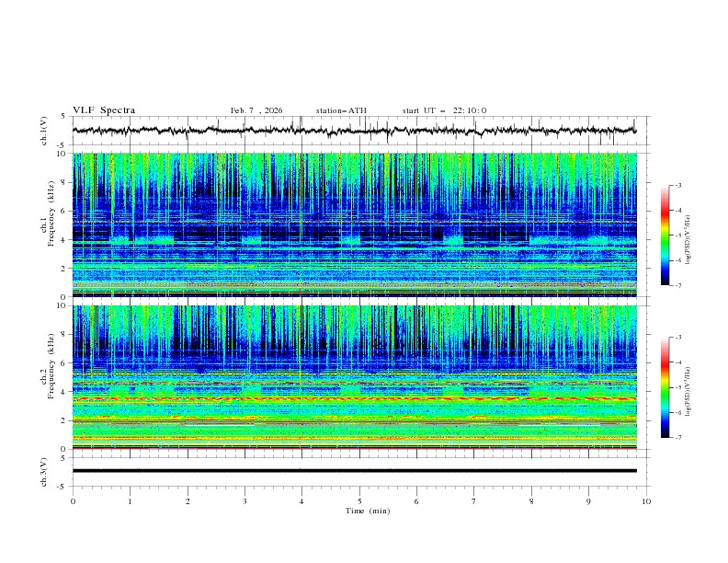The width and height of the screenshot is (728, 563).
Task: Click the ch.2 spectrogram panel
Action: [354, 377]
